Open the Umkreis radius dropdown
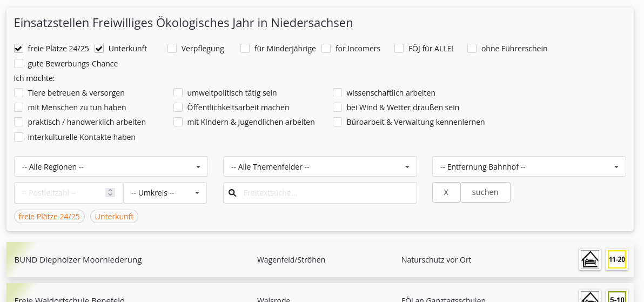The image size is (644, 302). (165, 193)
